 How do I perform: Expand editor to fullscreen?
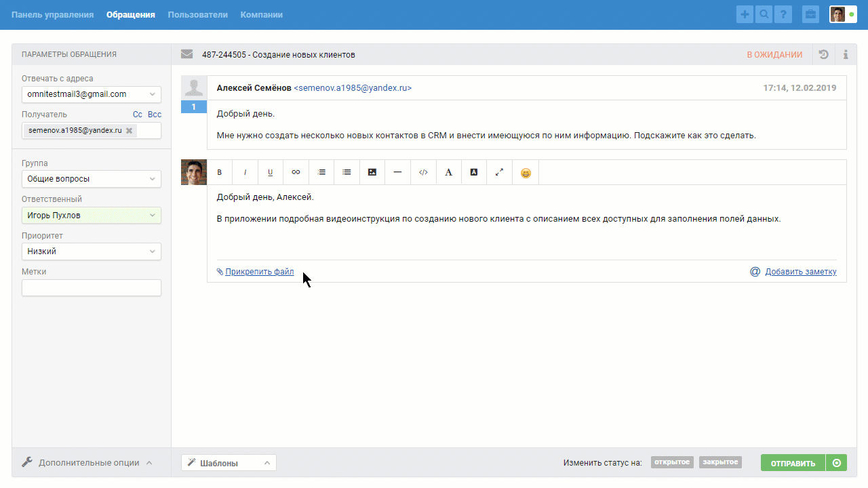coord(499,172)
